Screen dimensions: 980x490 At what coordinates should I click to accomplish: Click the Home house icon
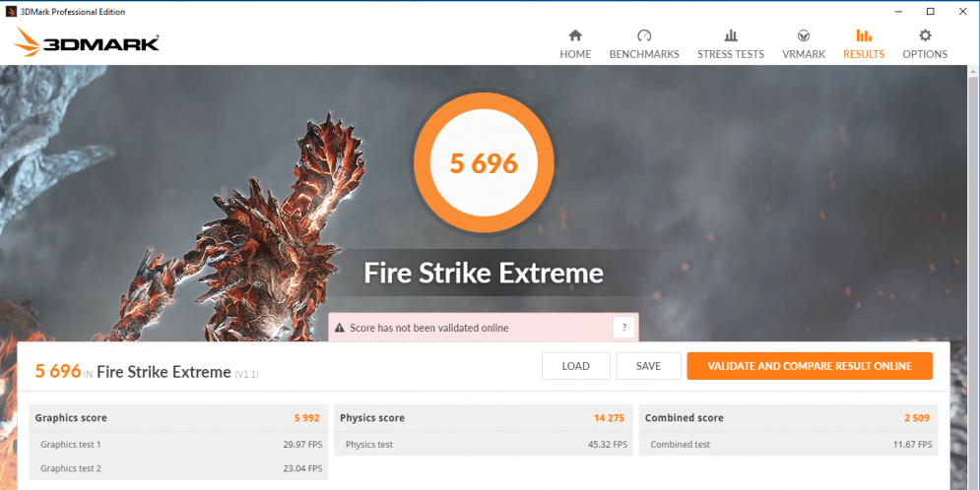click(x=575, y=35)
